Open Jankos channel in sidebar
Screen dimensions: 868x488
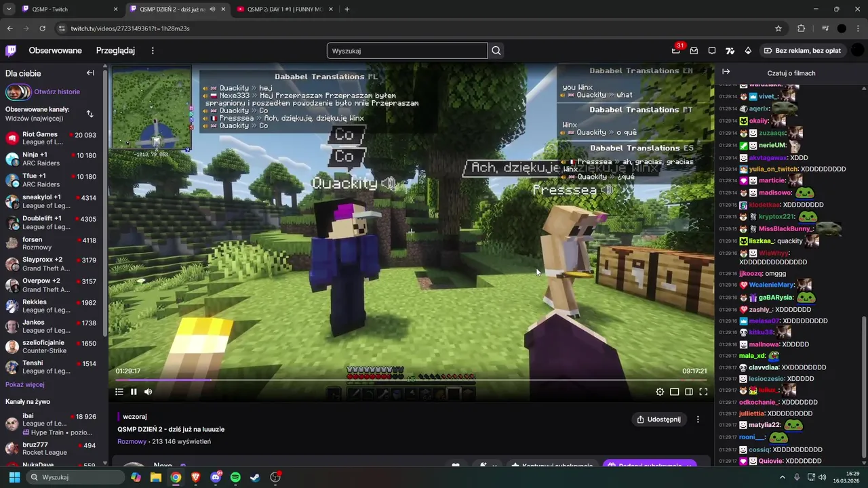coord(51,326)
